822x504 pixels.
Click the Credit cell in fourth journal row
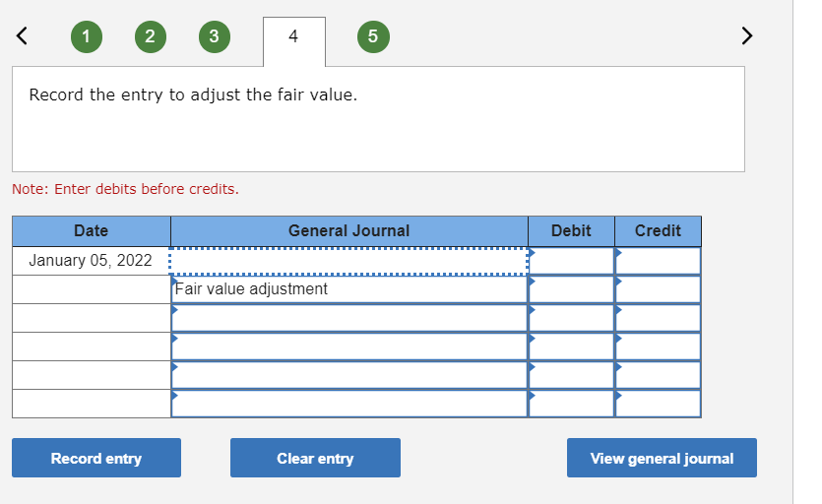[x=658, y=346]
